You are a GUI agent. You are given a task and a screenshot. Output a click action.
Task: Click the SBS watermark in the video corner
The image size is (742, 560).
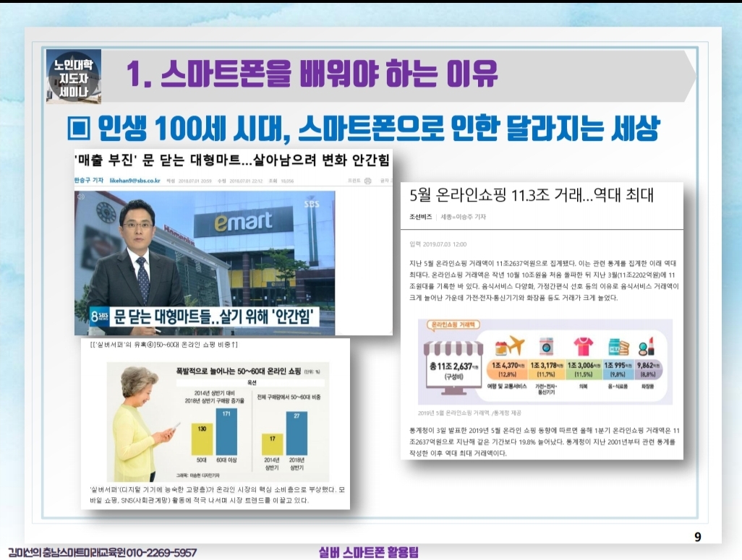pos(312,204)
